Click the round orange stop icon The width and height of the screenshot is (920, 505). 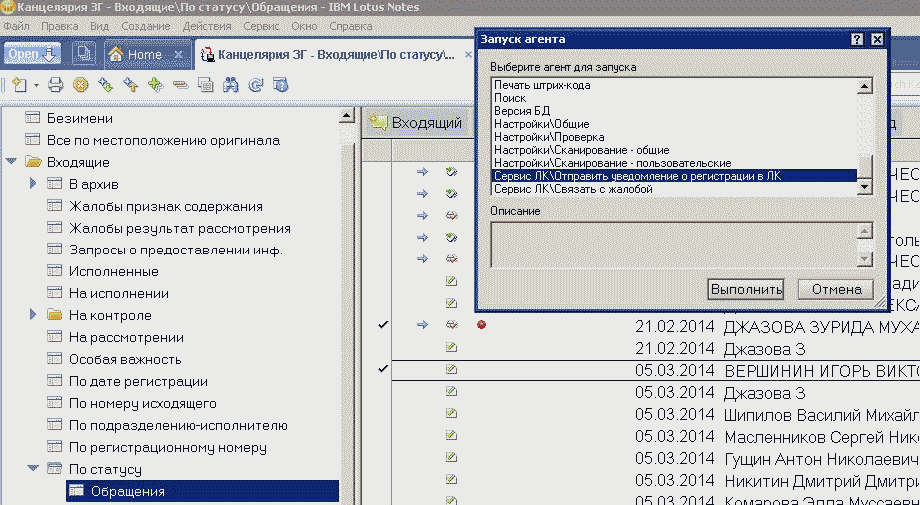tap(80, 85)
